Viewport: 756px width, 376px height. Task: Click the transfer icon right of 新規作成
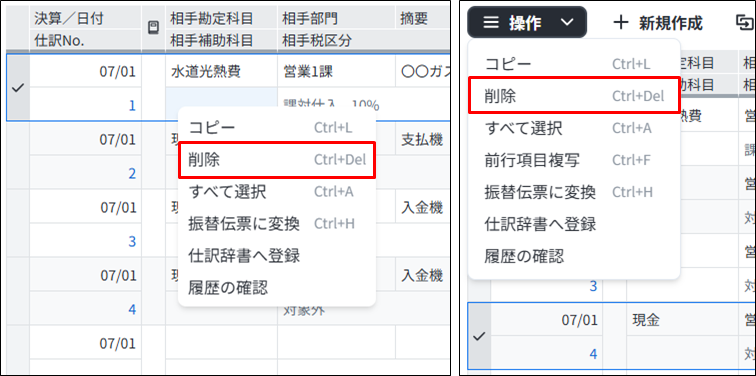click(x=745, y=22)
